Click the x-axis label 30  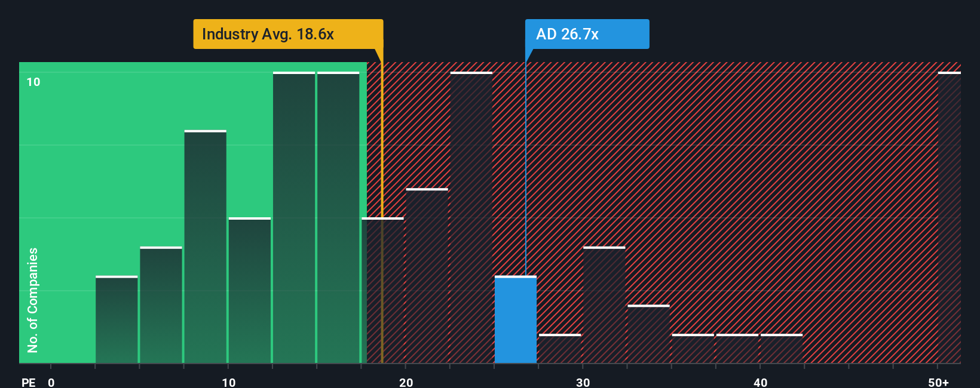(583, 382)
